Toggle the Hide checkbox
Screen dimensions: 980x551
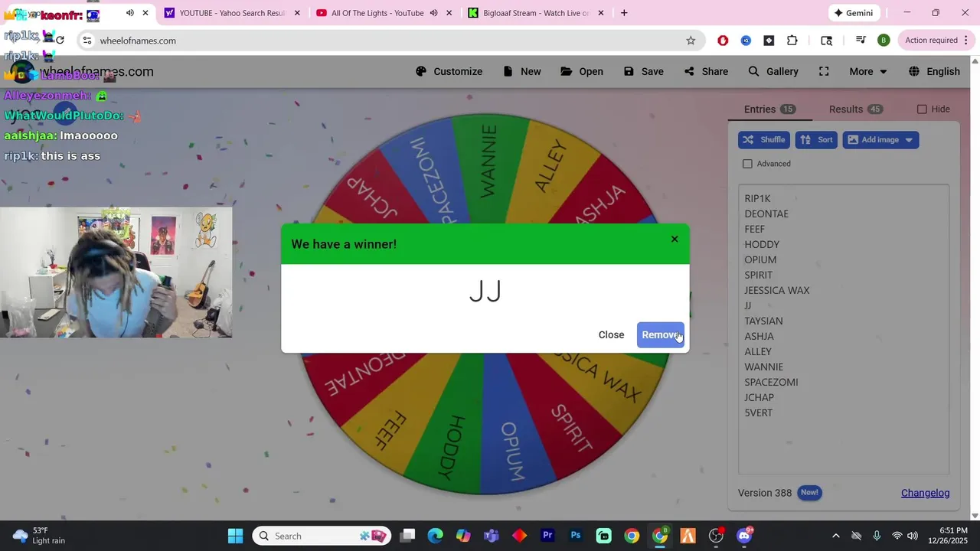922,109
